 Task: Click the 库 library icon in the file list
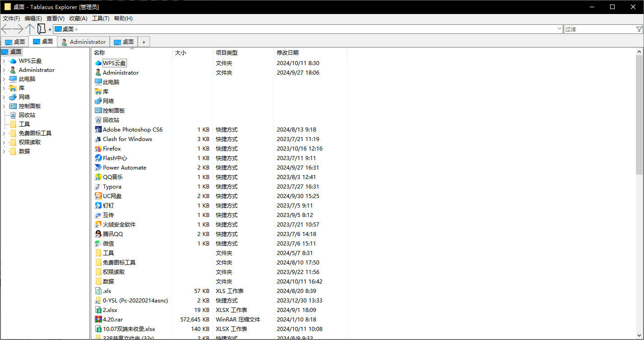(98, 92)
